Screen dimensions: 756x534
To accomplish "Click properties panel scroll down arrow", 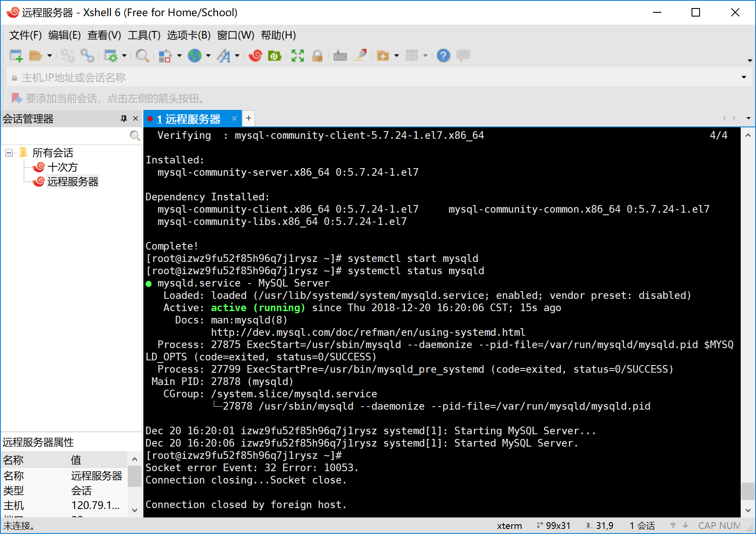I will point(134,511).
